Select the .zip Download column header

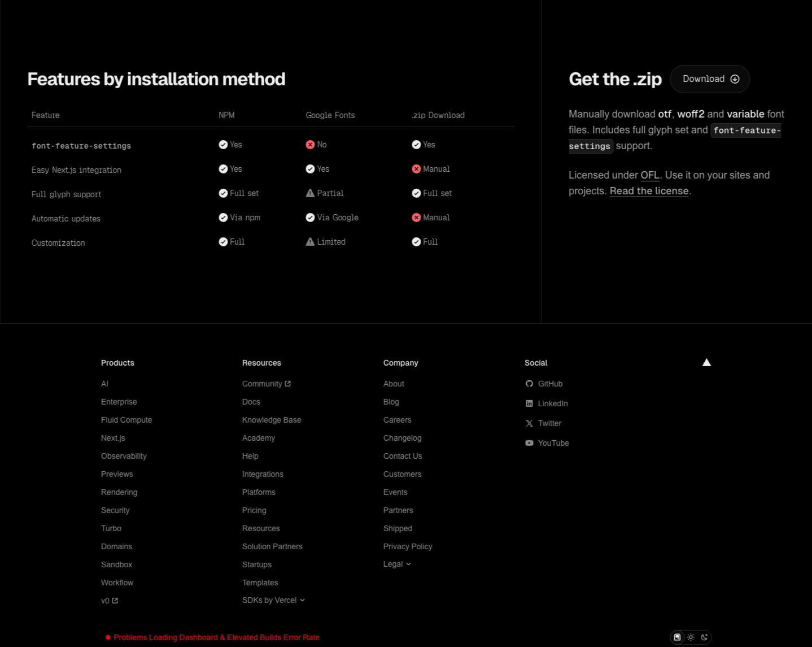coord(438,115)
